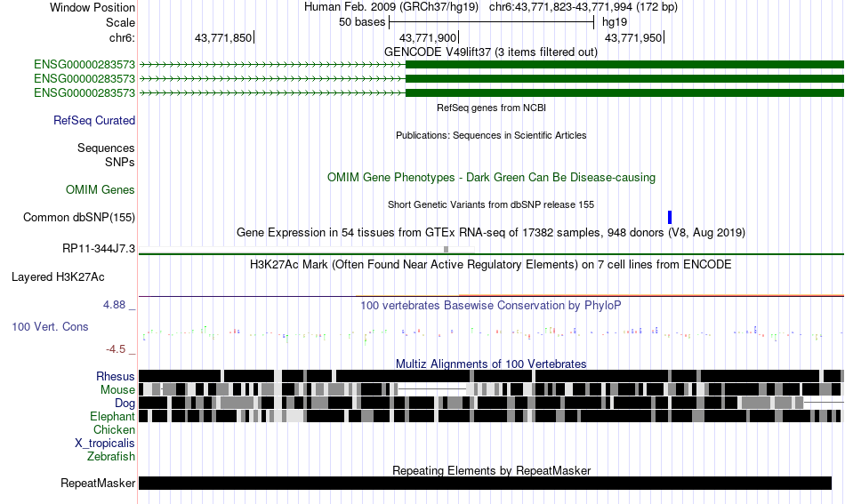Click the RepeatMasker track label
This screenshot has height=504, width=845.
[x=98, y=484]
